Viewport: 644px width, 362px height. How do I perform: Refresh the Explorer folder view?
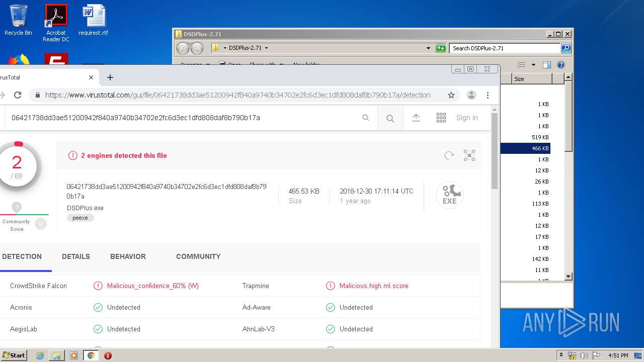[x=441, y=48]
